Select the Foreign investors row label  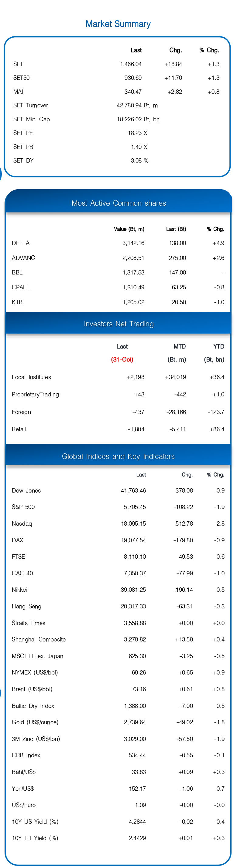[21, 412]
